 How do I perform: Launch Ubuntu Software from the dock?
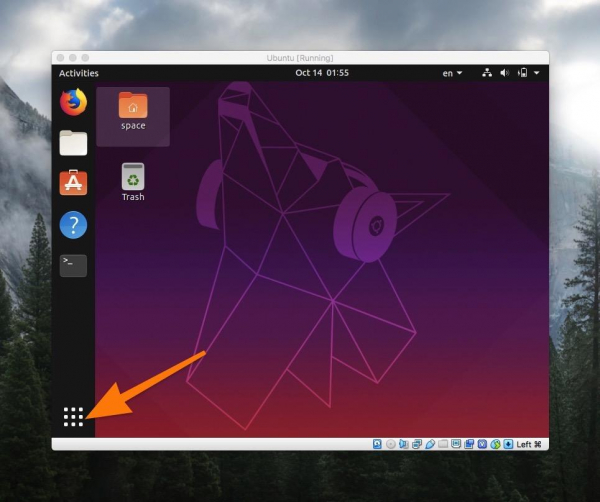(73, 183)
